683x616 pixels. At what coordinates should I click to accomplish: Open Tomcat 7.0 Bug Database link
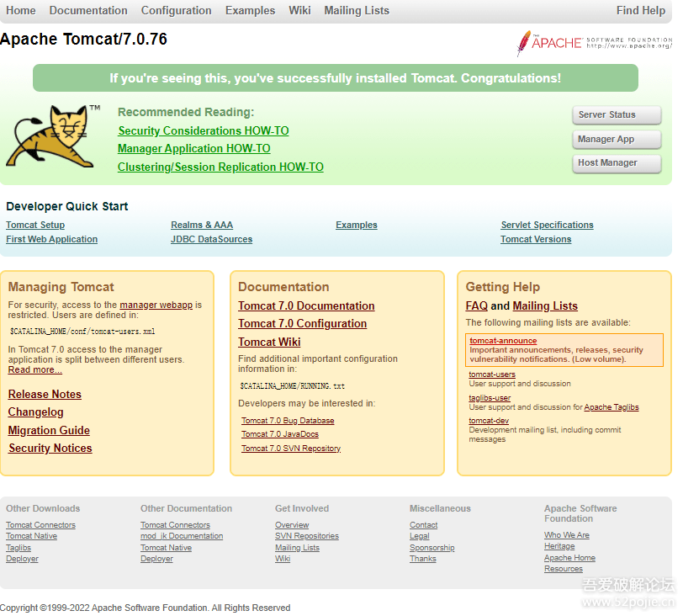[x=288, y=421]
